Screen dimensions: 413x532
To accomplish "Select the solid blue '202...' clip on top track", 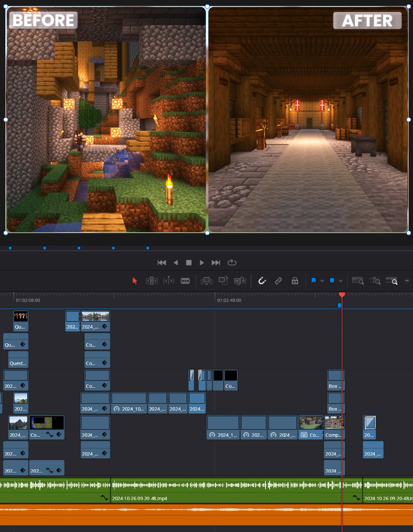I will pos(73,321).
